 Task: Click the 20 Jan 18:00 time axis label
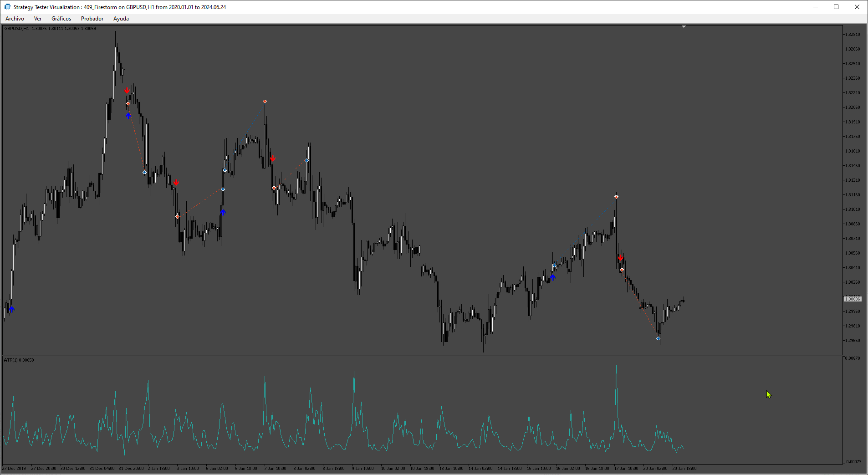(x=684, y=469)
